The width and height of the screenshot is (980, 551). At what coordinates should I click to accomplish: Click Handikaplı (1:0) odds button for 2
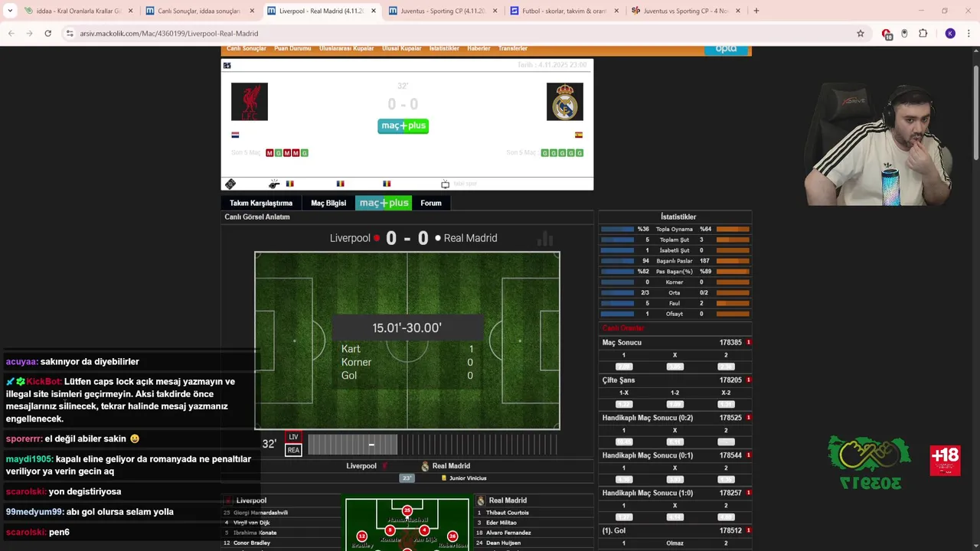726,517
